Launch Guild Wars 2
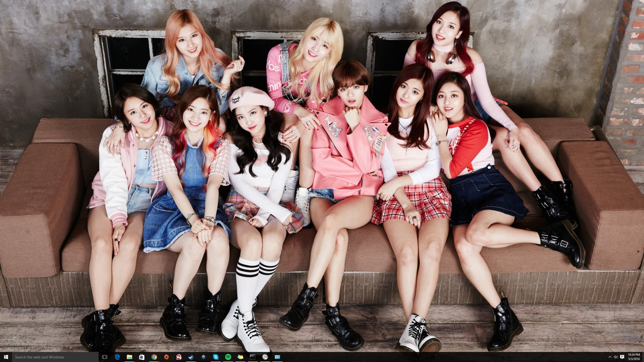 point(178,357)
